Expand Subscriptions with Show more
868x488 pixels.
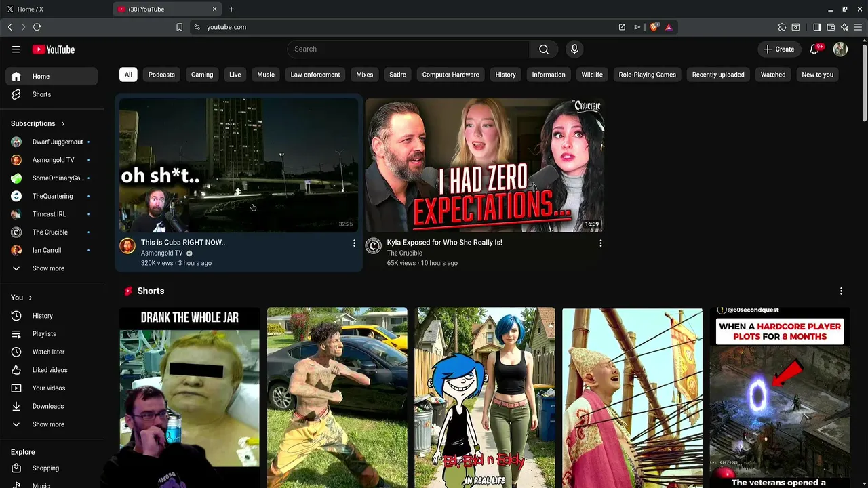pos(52,268)
